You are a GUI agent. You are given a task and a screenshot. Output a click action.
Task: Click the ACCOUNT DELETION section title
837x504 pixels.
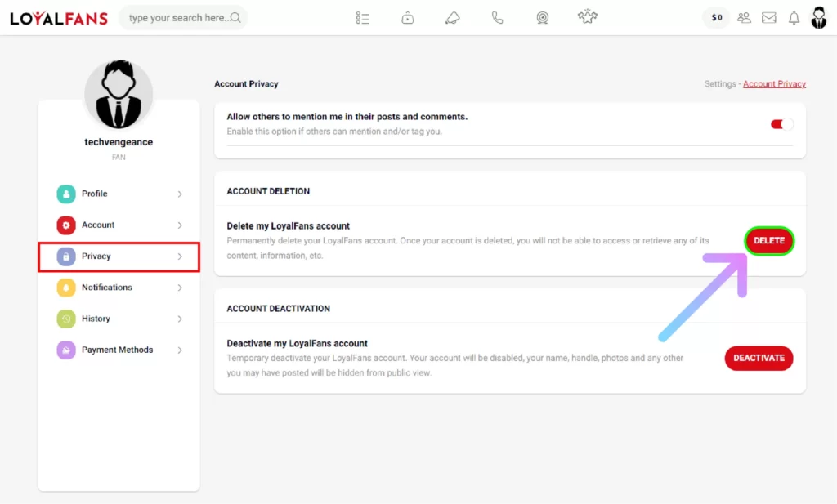coord(268,191)
